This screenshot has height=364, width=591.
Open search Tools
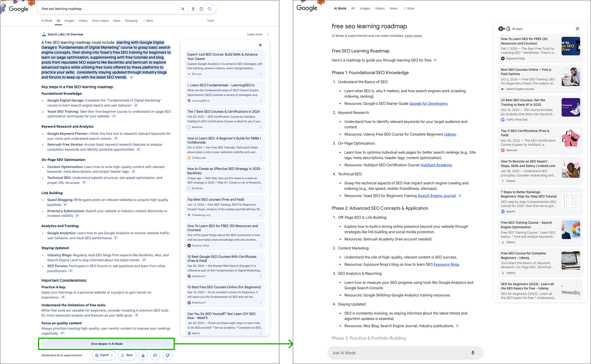pos(210,21)
